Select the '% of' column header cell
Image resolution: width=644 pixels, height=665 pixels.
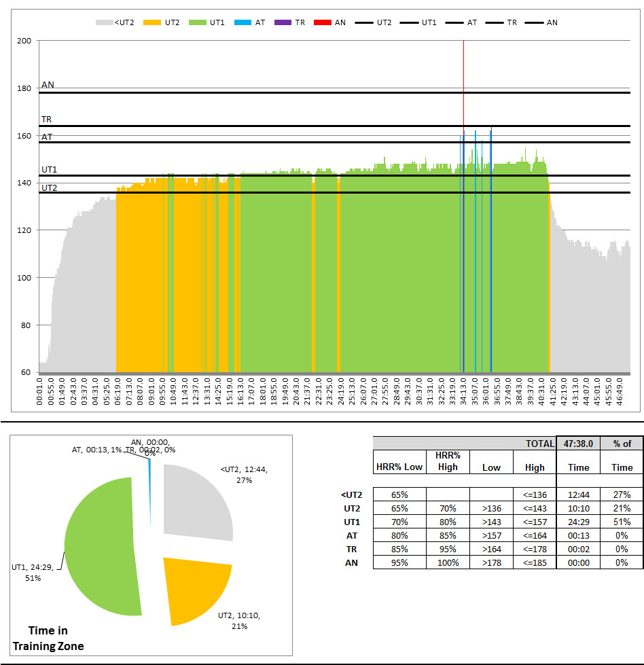621,444
